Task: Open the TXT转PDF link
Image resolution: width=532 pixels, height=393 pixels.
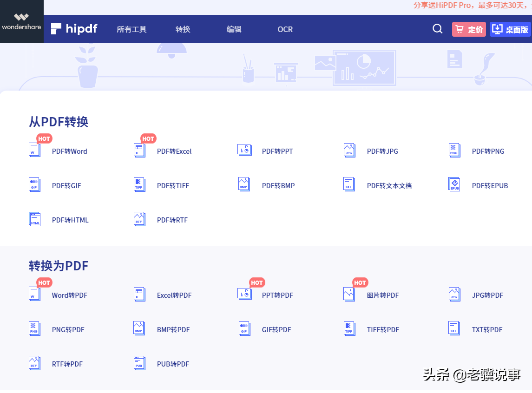Action: point(487,330)
